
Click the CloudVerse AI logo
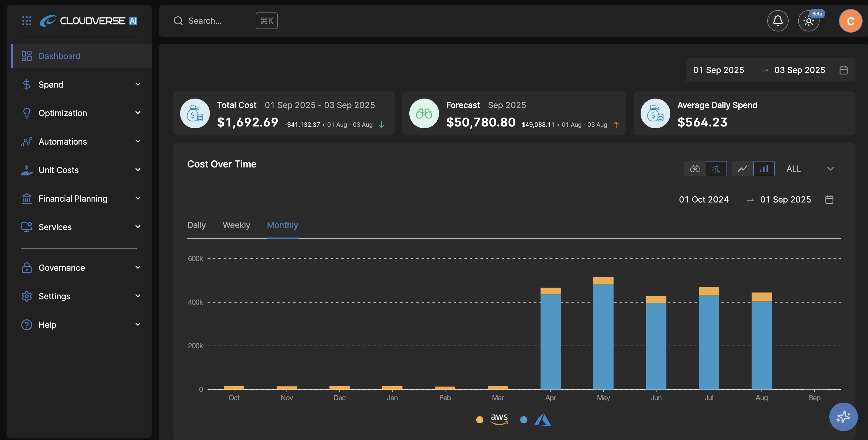click(89, 21)
